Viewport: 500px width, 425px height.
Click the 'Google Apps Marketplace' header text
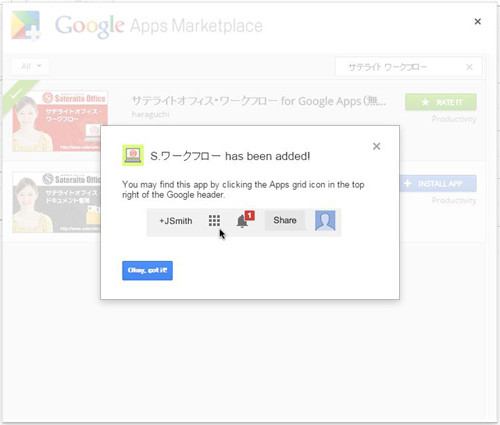pos(159,26)
